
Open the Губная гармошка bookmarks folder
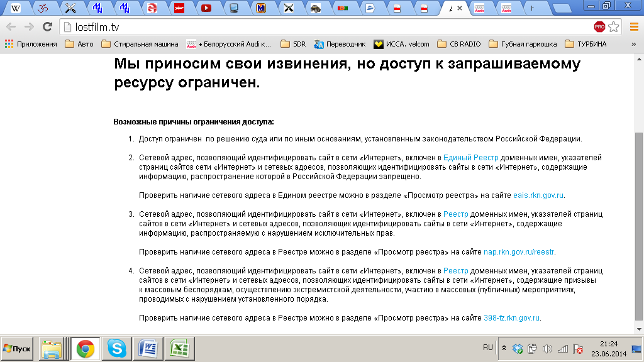coord(523,44)
